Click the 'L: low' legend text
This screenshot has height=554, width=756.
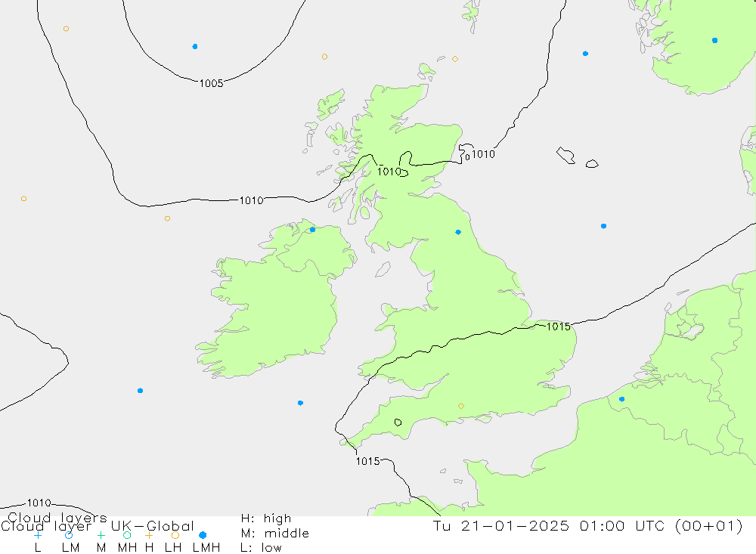coord(261,548)
